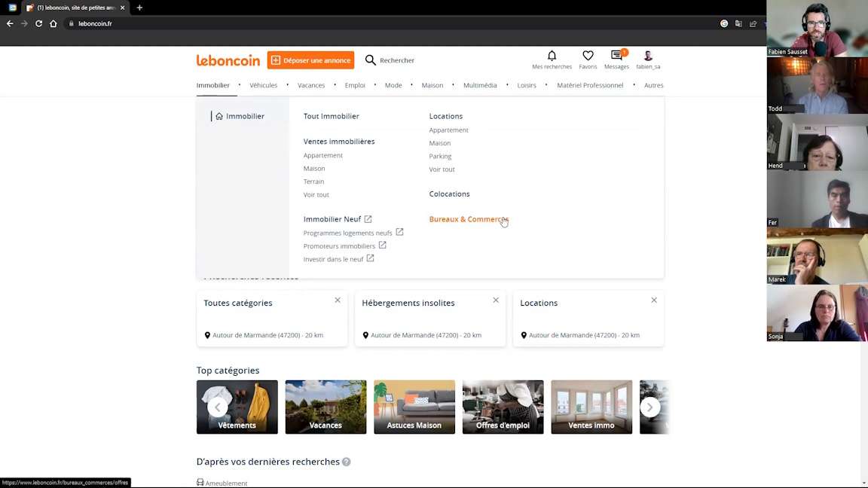Click the carousel previous arrow
868x488 pixels.
tap(218, 407)
